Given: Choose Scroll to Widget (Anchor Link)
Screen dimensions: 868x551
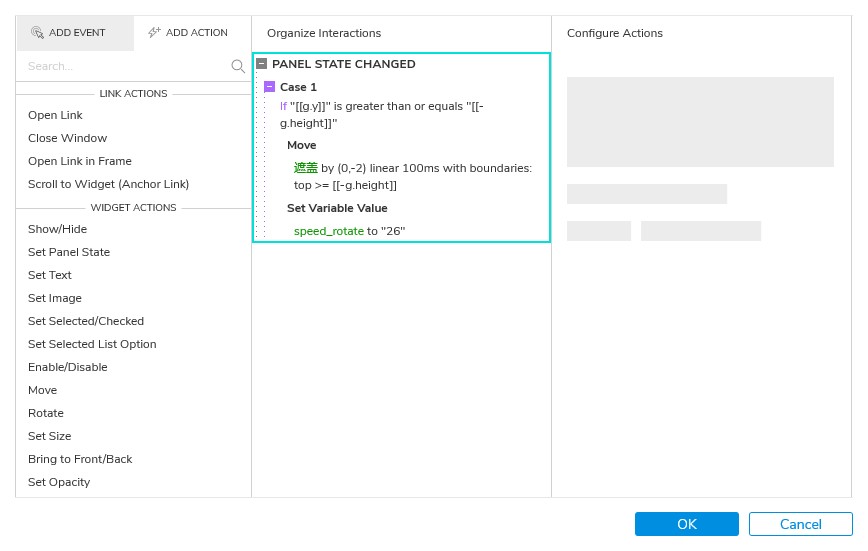Looking at the screenshot, I should pyautogui.click(x=108, y=184).
